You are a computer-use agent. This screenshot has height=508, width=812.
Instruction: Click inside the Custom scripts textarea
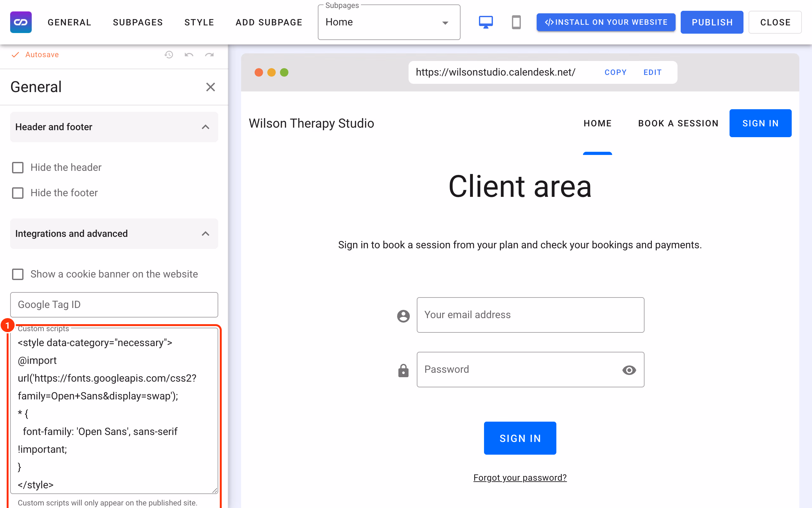[114, 411]
